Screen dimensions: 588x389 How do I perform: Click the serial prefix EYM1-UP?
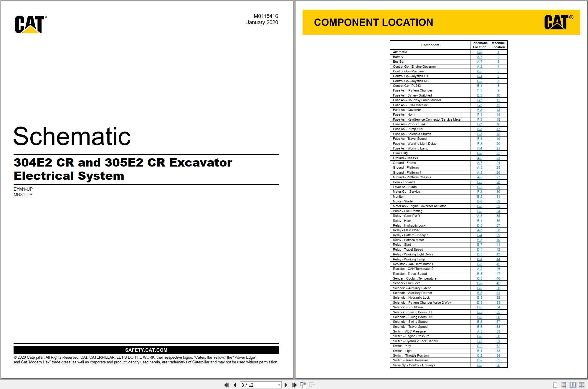click(x=23, y=189)
